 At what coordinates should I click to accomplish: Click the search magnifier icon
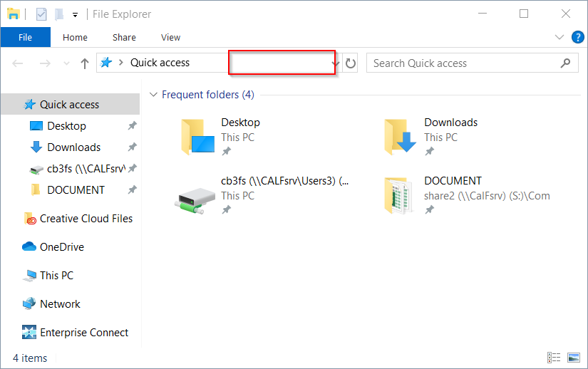pyautogui.click(x=565, y=63)
